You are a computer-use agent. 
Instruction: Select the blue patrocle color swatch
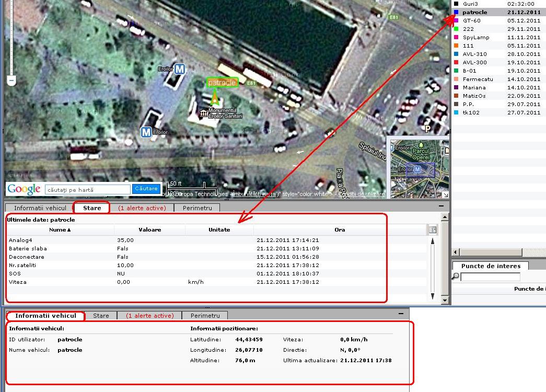click(x=456, y=13)
